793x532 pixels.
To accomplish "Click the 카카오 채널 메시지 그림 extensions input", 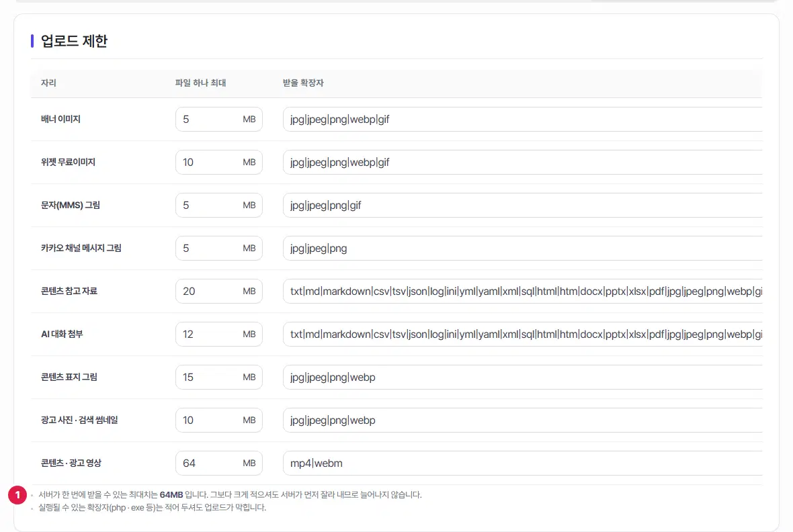I will point(522,249).
